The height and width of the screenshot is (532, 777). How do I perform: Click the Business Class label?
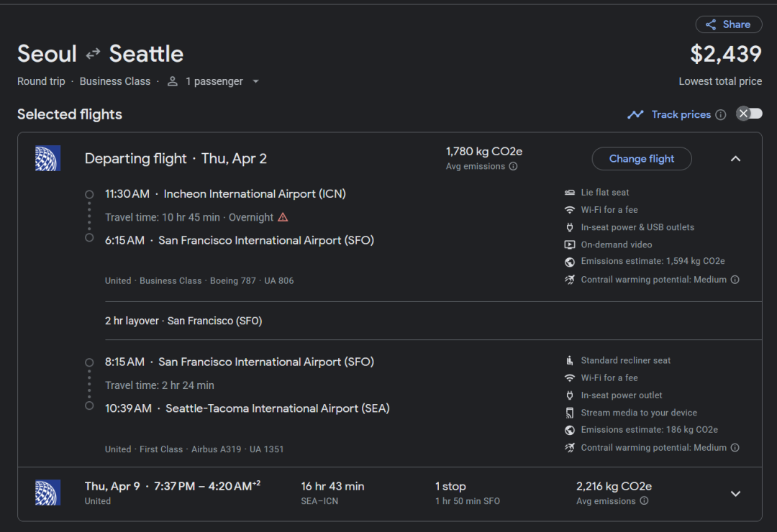coord(115,81)
